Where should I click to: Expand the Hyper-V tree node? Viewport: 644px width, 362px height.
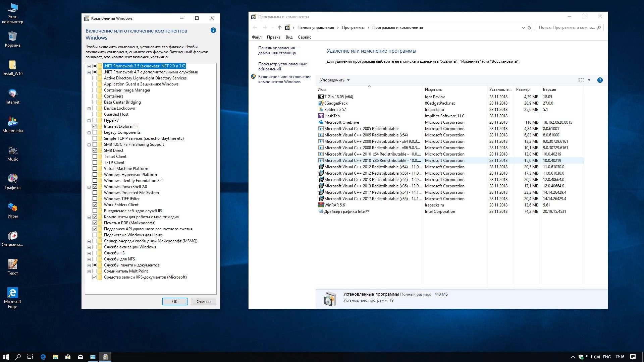click(x=89, y=121)
